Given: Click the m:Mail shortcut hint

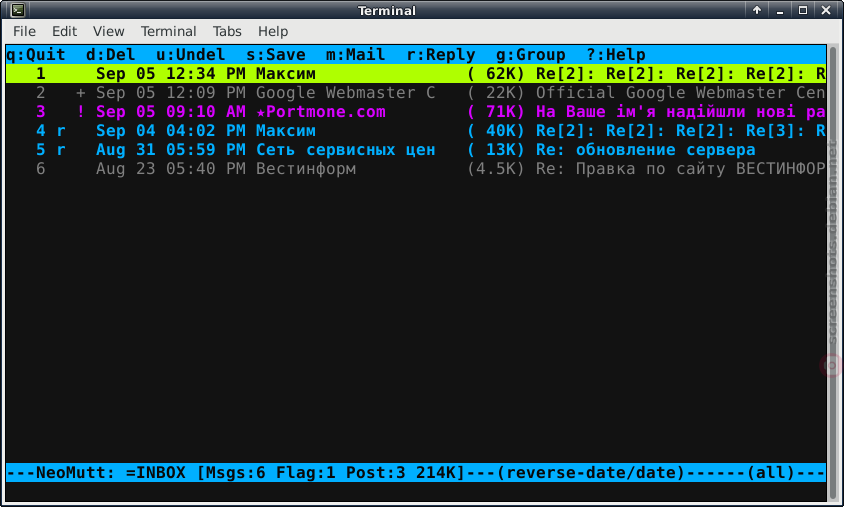Looking at the screenshot, I should (x=355, y=55).
